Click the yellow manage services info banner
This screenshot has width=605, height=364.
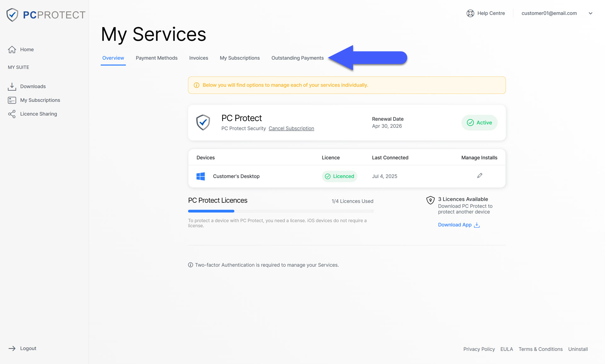[347, 85]
